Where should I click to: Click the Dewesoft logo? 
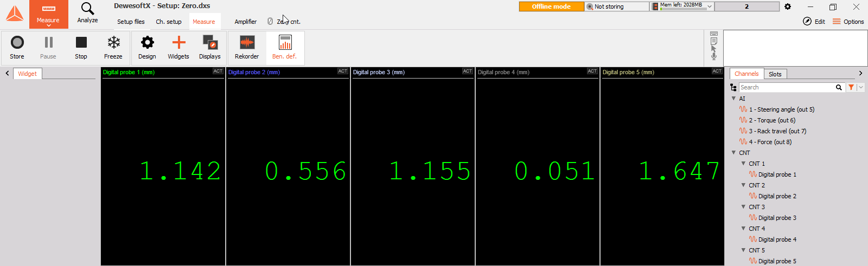[x=15, y=14]
